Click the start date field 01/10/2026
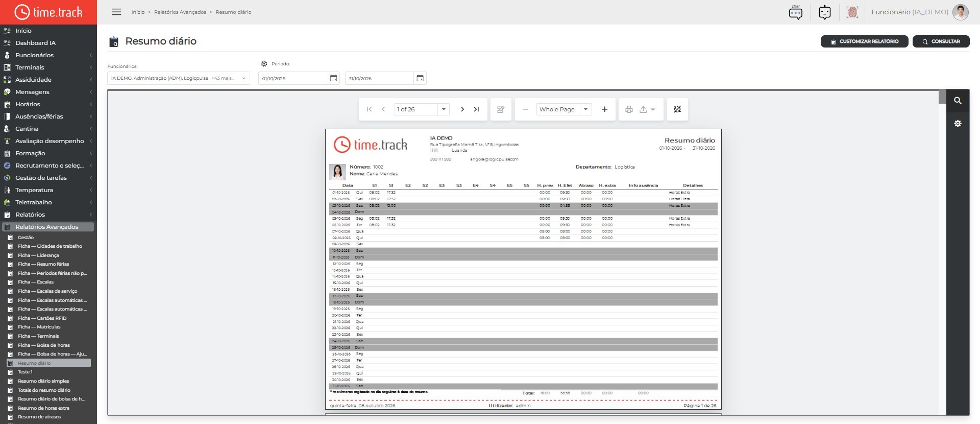Image resolution: width=980 pixels, height=424 pixels. pyautogui.click(x=292, y=78)
